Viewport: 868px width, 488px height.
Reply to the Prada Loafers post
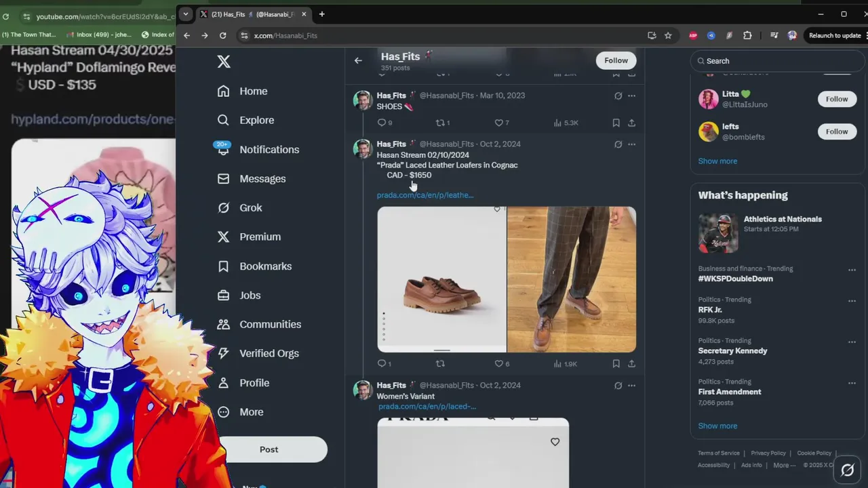pos(384,364)
